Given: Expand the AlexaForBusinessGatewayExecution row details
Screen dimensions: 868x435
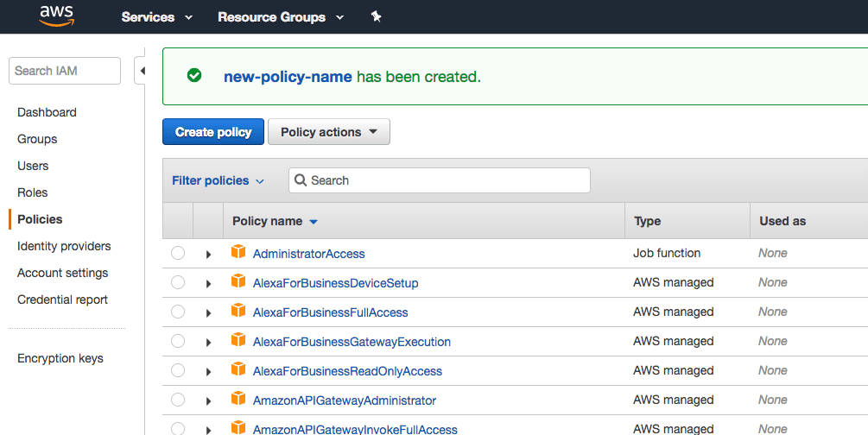Looking at the screenshot, I should click(x=209, y=343).
